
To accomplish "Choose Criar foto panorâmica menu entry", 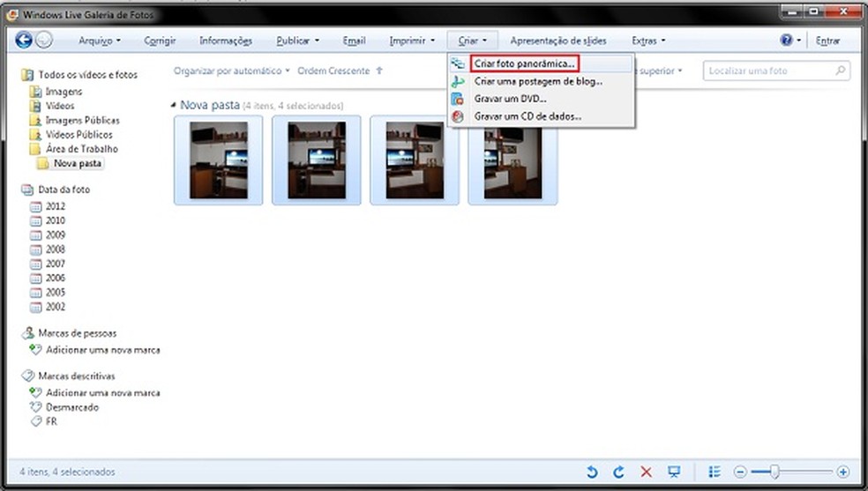I will pos(524,63).
